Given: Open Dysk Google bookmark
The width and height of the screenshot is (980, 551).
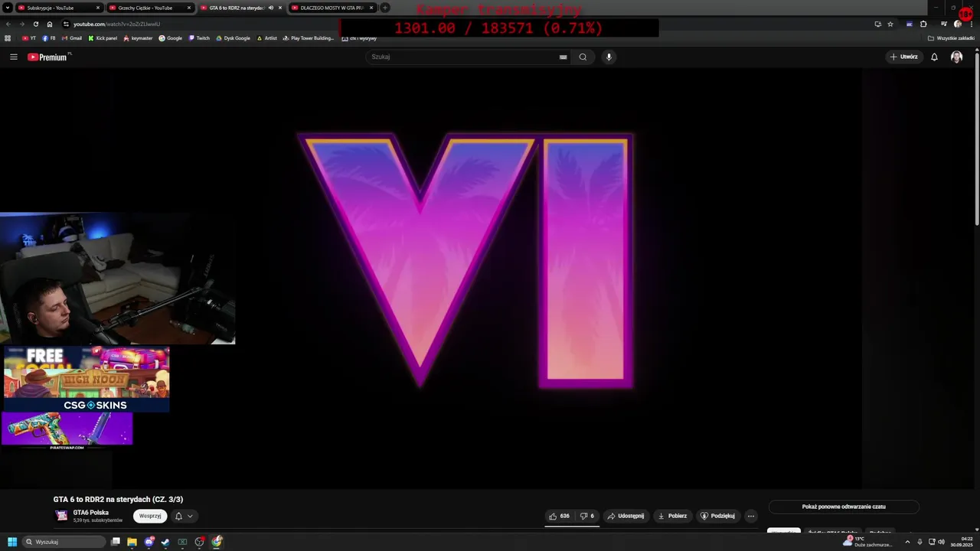Looking at the screenshot, I should point(233,38).
